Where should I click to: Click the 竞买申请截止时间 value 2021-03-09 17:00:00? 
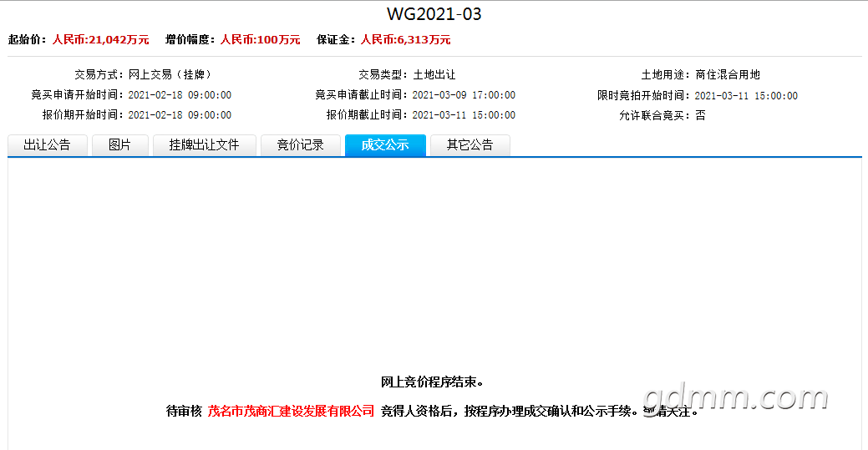(x=464, y=95)
